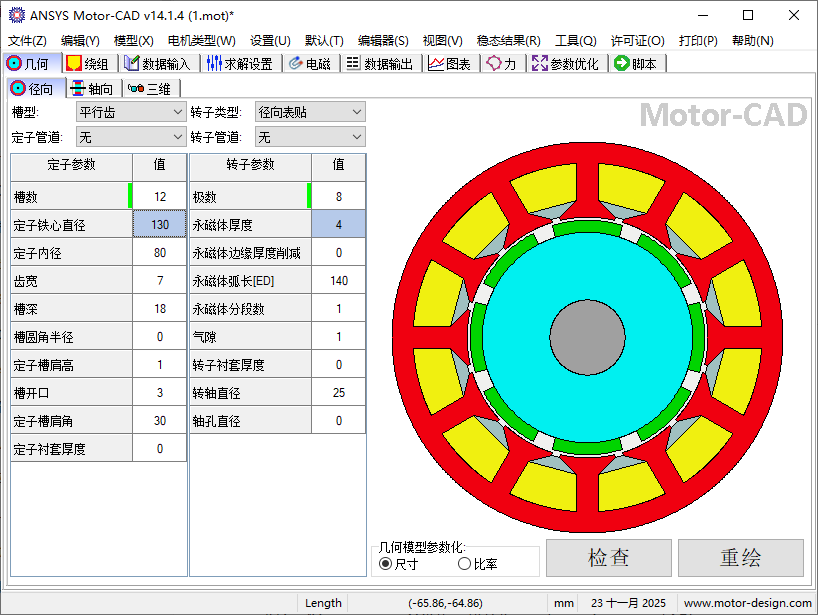The image size is (818, 615).
Task: Open the 编辑(Y) menu
Action: [80, 41]
